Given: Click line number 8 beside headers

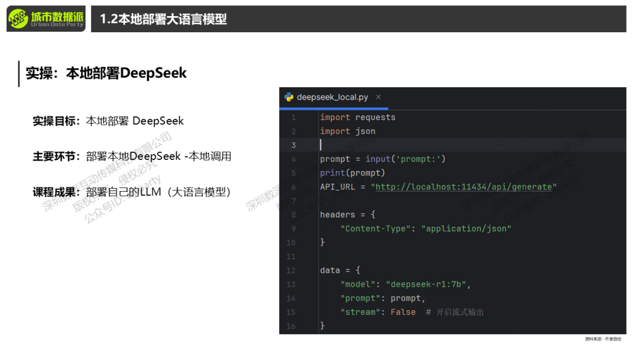Looking at the screenshot, I should click(x=293, y=215).
